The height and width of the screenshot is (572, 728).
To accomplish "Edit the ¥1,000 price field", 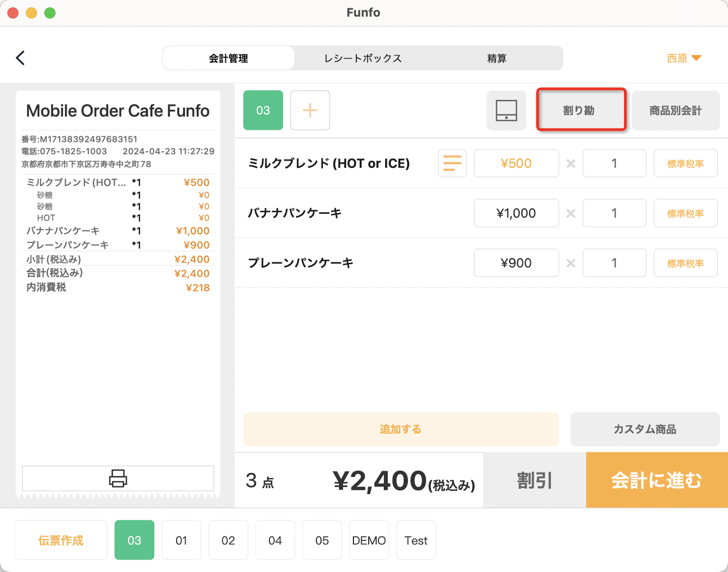I will tap(516, 213).
